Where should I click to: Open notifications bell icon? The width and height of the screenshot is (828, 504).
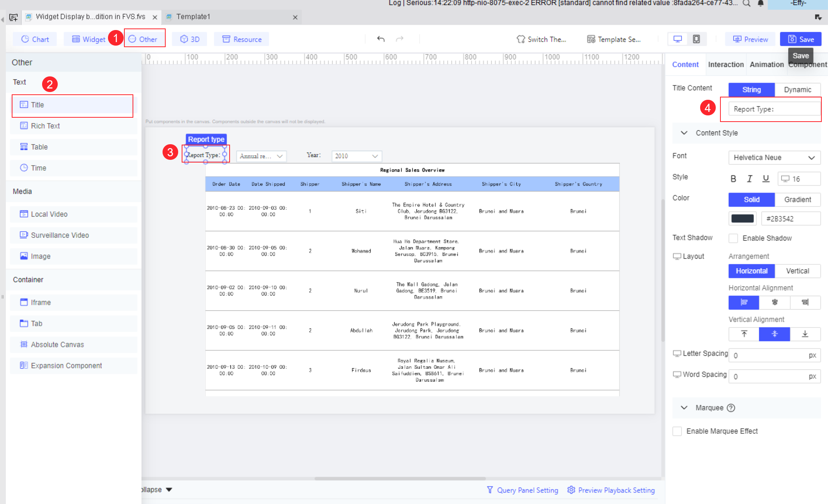761,3
